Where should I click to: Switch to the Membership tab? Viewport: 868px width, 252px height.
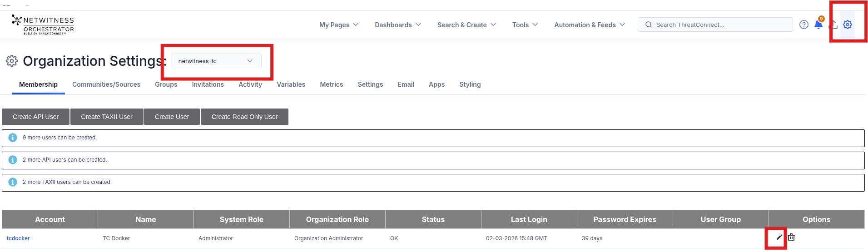tap(38, 84)
